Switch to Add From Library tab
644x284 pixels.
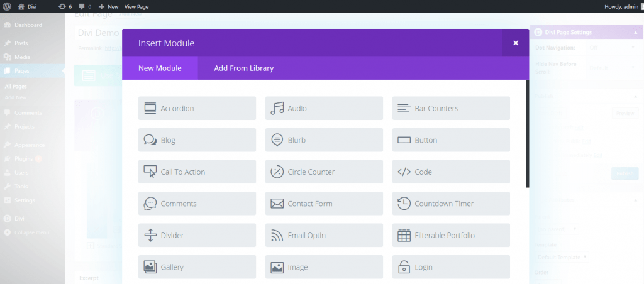point(243,68)
